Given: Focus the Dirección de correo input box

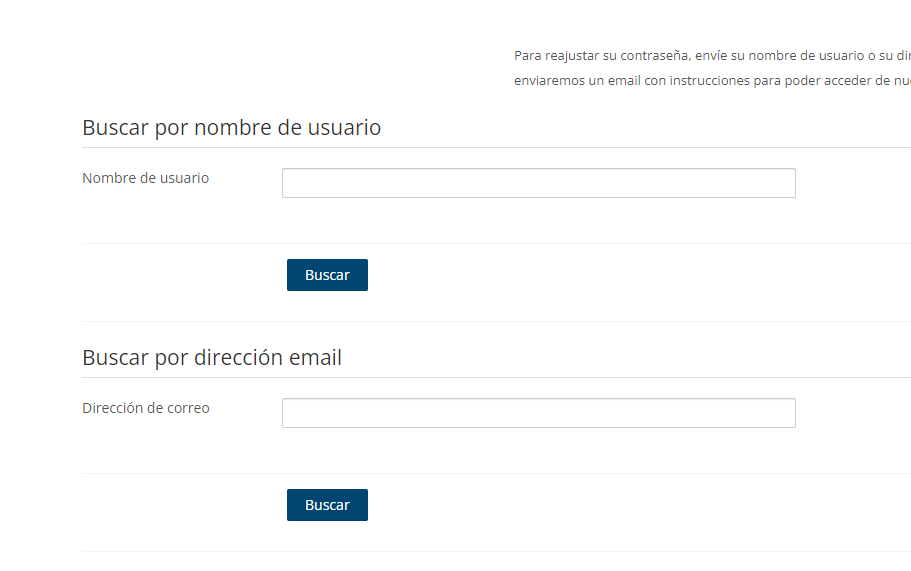Looking at the screenshot, I should pos(538,413).
